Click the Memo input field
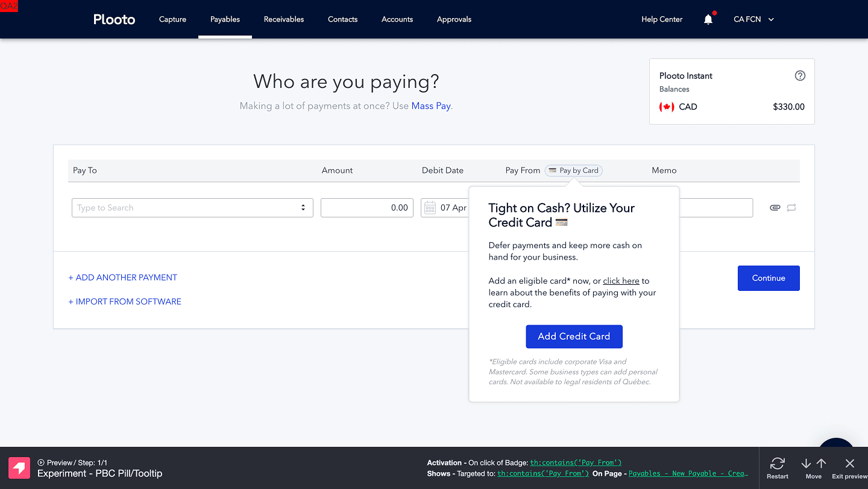 coord(716,208)
